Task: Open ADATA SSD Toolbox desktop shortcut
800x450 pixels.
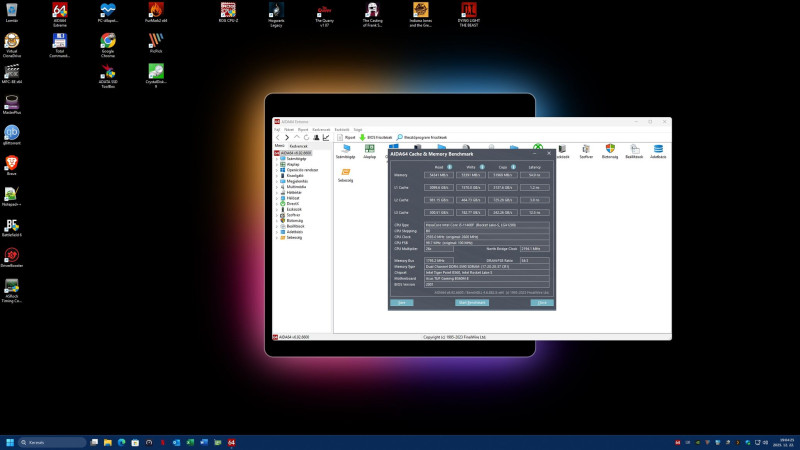Action: pyautogui.click(x=108, y=75)
